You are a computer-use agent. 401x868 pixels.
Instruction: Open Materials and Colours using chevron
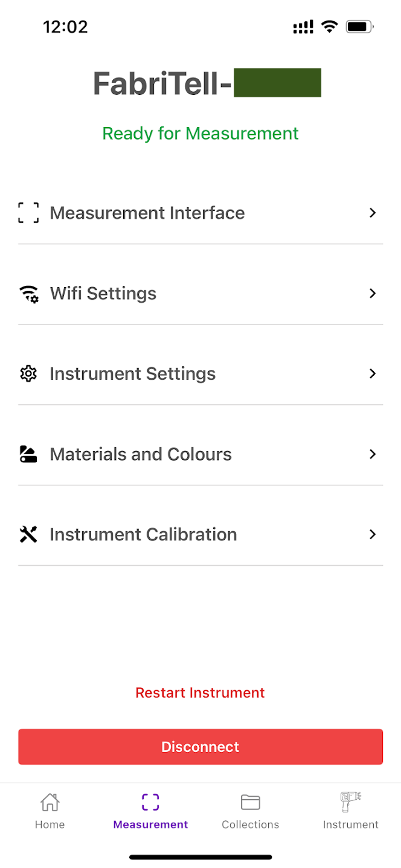pos(373,454)
